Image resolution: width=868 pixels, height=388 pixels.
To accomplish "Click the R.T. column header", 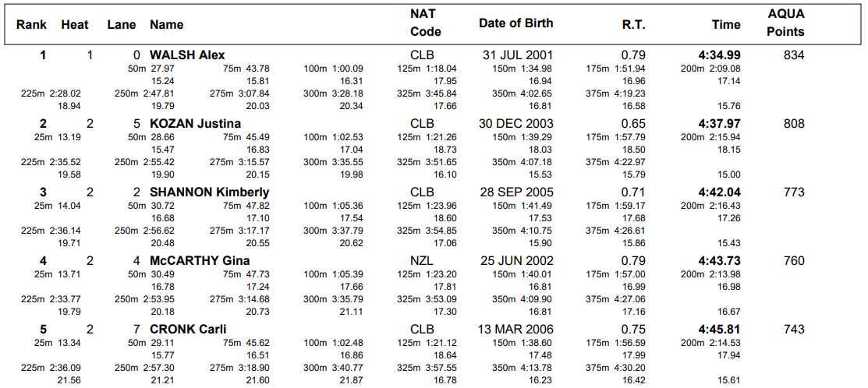I will pos(633,25).
